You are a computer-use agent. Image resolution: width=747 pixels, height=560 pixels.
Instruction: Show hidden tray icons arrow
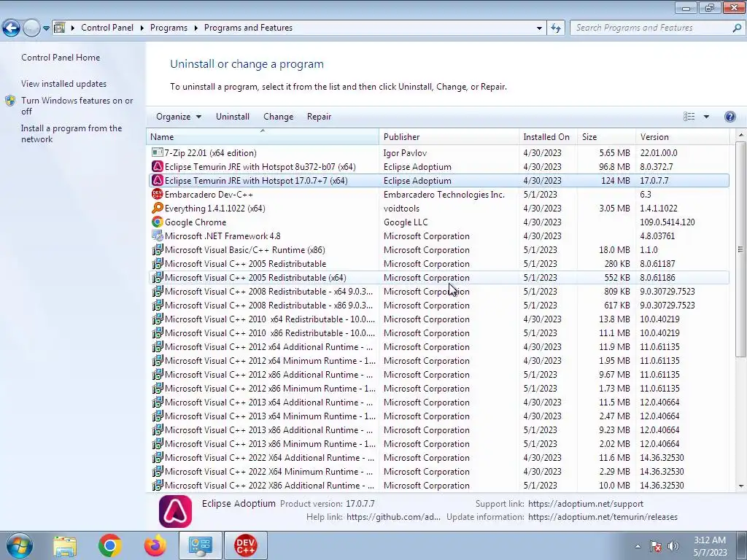pyautogui.click(x=638, y=546)
